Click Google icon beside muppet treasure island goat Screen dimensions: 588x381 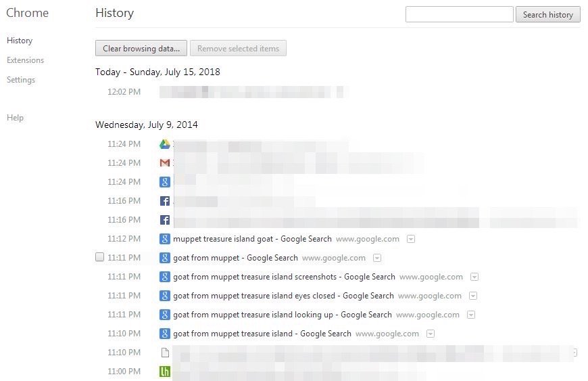(x=165, y=239)
